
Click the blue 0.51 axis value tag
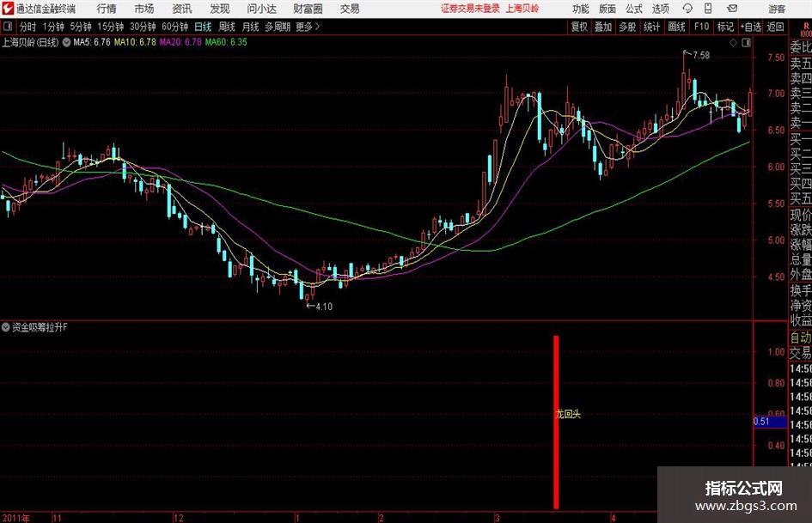(x=770, y=422)
